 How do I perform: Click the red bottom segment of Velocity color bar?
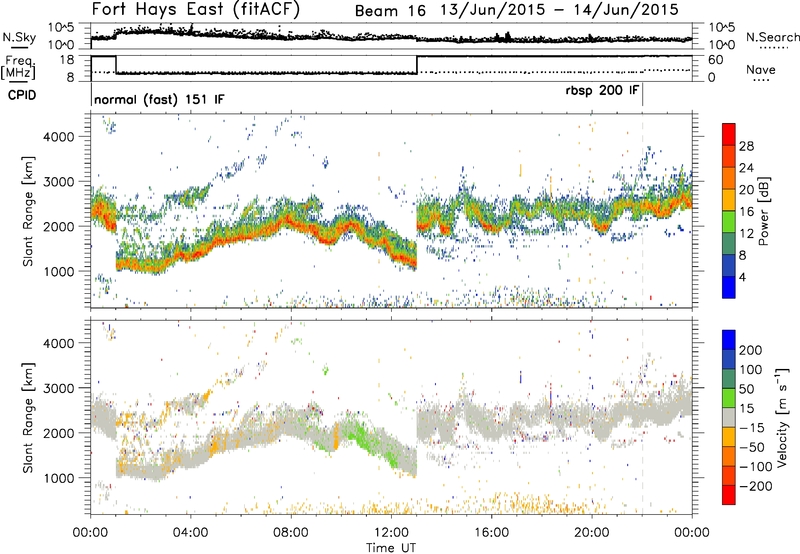point(729,495)
